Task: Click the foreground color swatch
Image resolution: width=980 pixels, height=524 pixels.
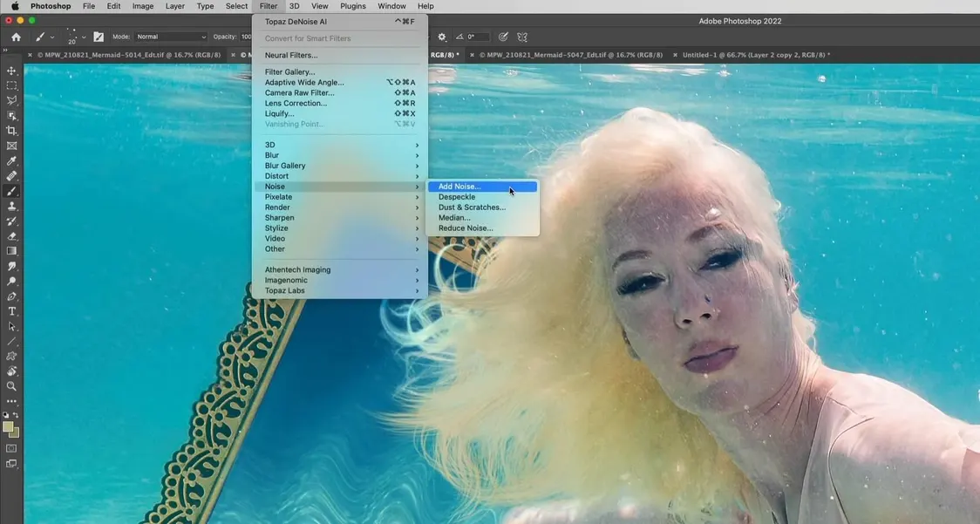Action: (x=8, y=426)
